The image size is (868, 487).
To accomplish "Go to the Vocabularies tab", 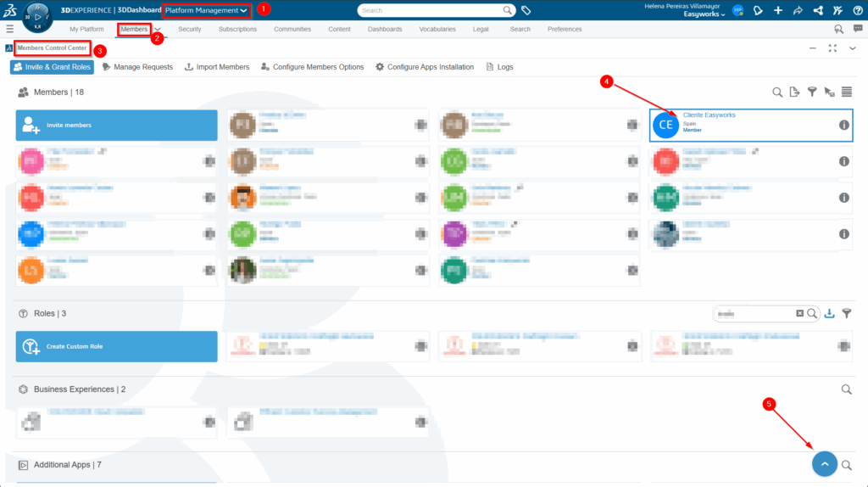I will (x=437, y=29).
